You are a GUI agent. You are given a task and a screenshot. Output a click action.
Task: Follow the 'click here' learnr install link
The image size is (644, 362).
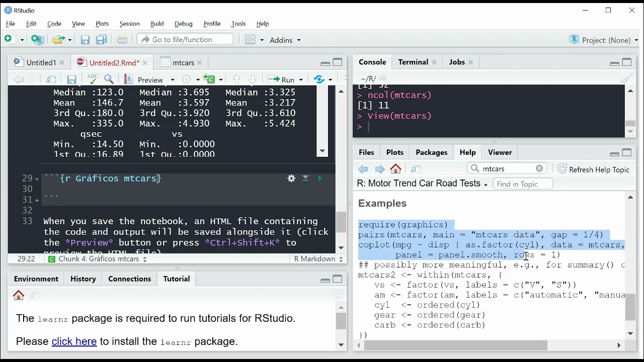click(74, 341)
